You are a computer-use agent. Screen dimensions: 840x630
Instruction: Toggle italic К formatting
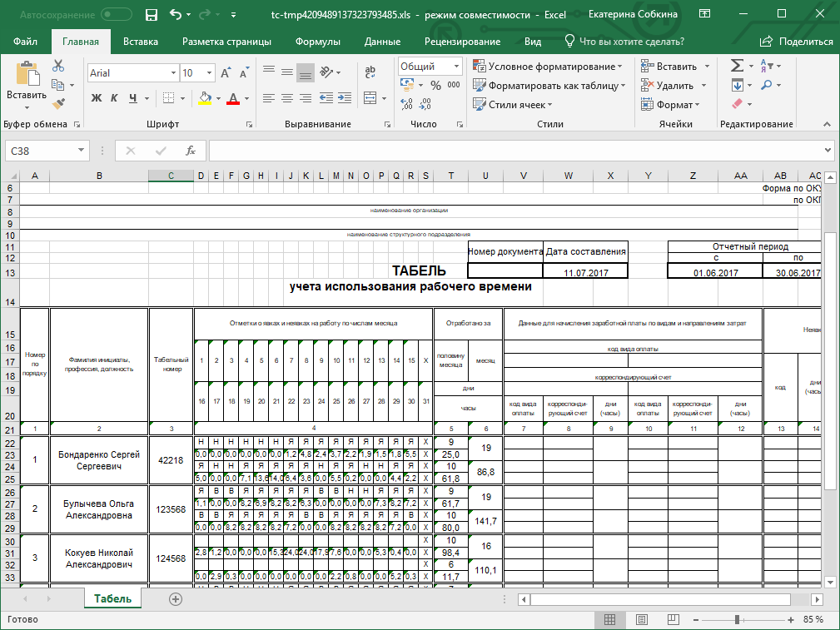point(115,98)
